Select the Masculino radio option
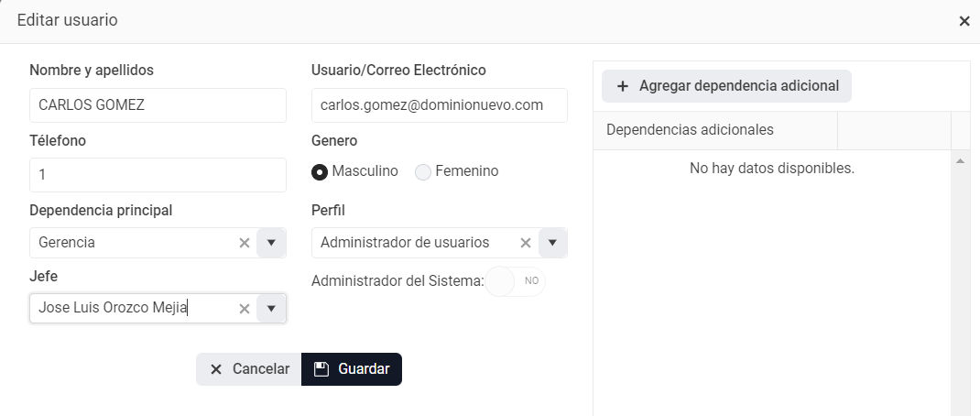Image resolution: width=980 pixels, height=416 pixels. tap(320, 171)
